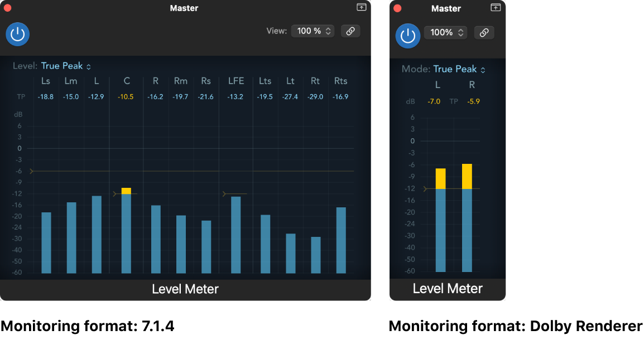Click the Level Meter label at the bottom left window
The height and width of the screenshot is (340, 644).
click(185, 289)
